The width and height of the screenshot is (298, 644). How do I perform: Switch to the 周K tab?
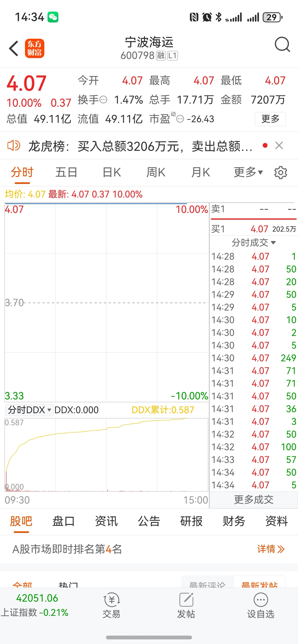click(x=156, y=172)
